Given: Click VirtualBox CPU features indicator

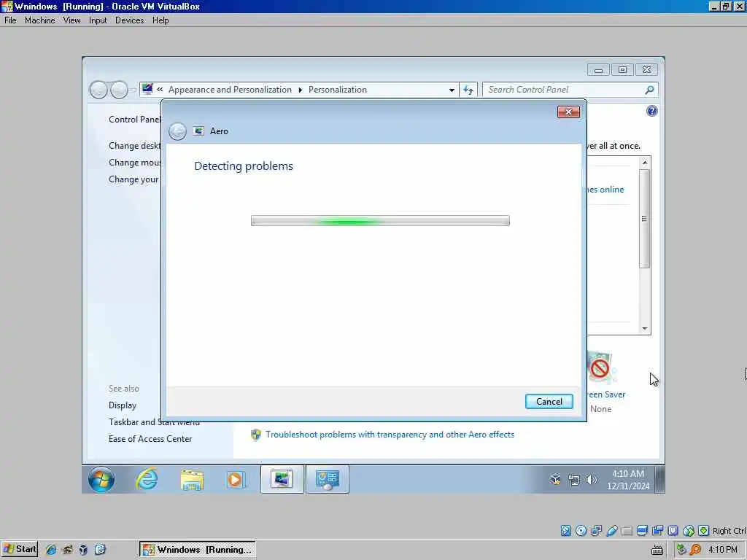Looking at the screenshot, I should 673,531.
